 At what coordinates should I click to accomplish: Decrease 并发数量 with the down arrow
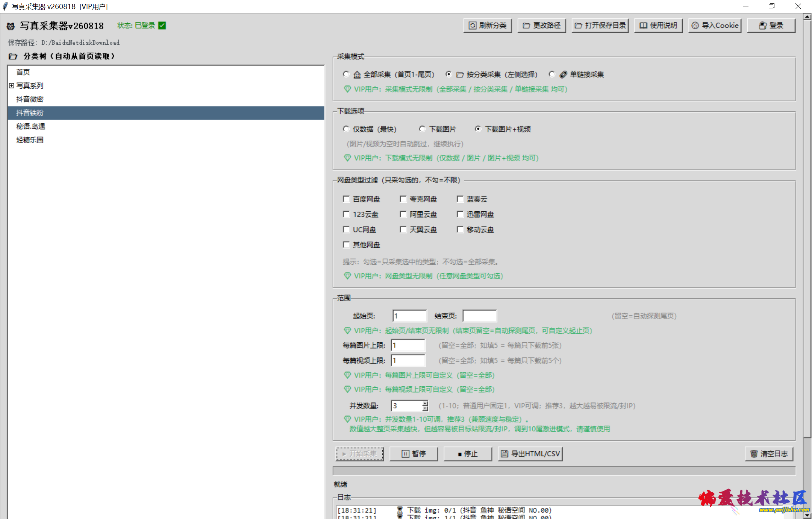pos(425,408)
